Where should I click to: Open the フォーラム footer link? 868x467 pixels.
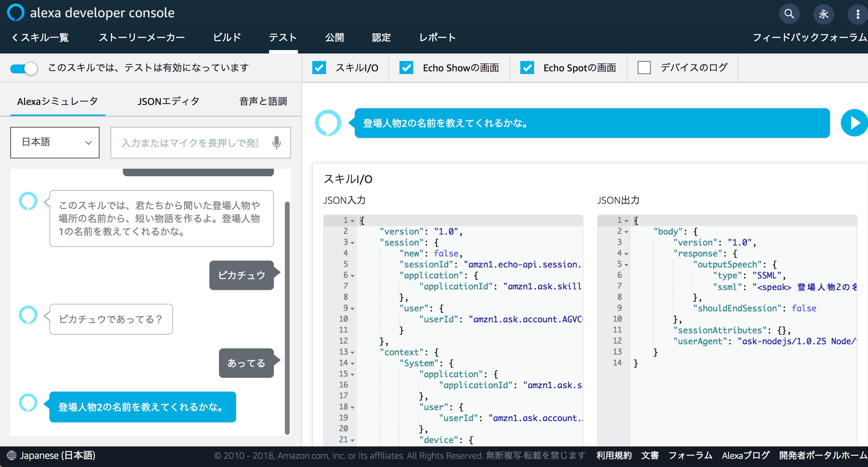[x=690, y=455]
